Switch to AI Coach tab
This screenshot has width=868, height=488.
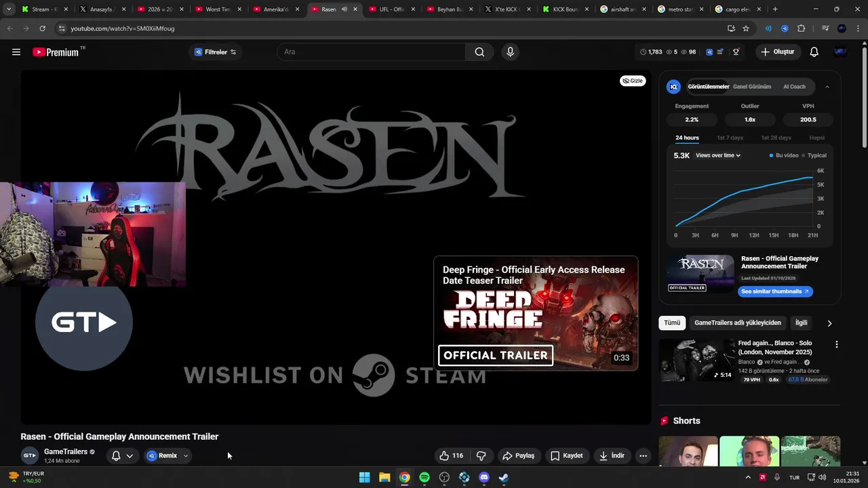pyautogui.click(x=794, y=87)
